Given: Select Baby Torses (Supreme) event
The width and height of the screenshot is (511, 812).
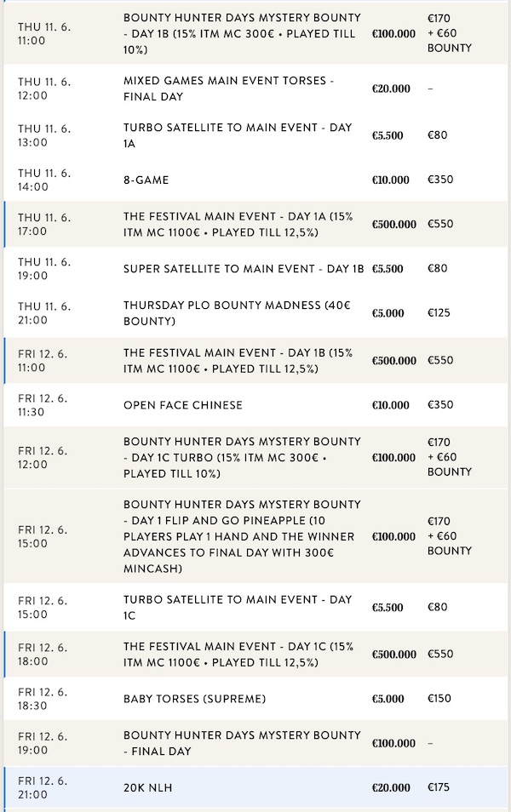Looking at the screenshot, I should pyautogui.click(x=255, y=699).
